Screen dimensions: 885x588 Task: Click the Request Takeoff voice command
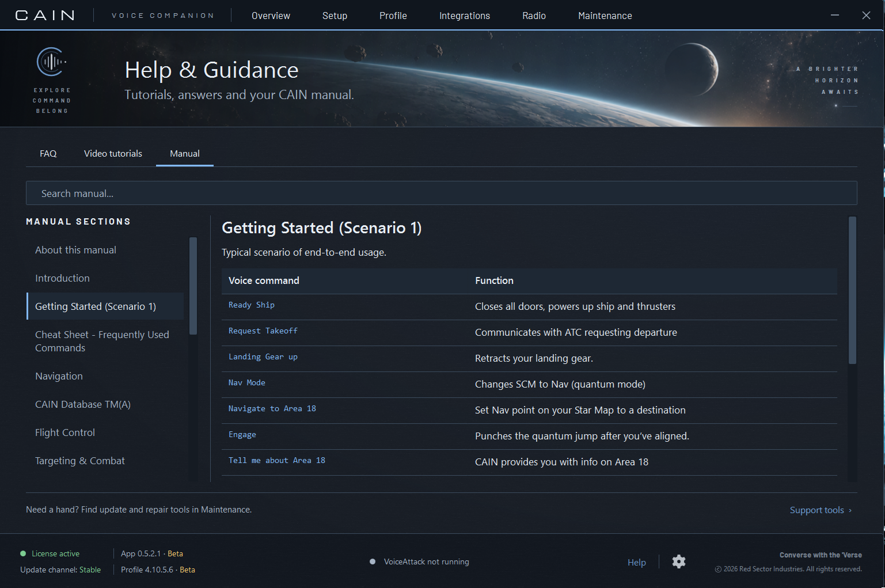(x=263, y=331)
